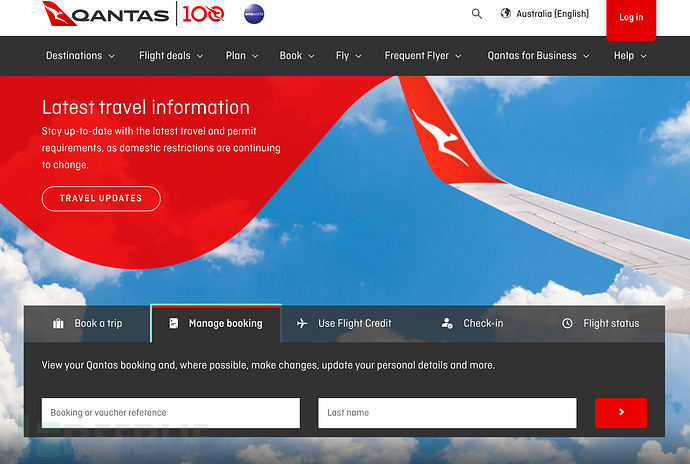
Task: Click the Booking or voucher reference field
Action: tap(170, 412)
